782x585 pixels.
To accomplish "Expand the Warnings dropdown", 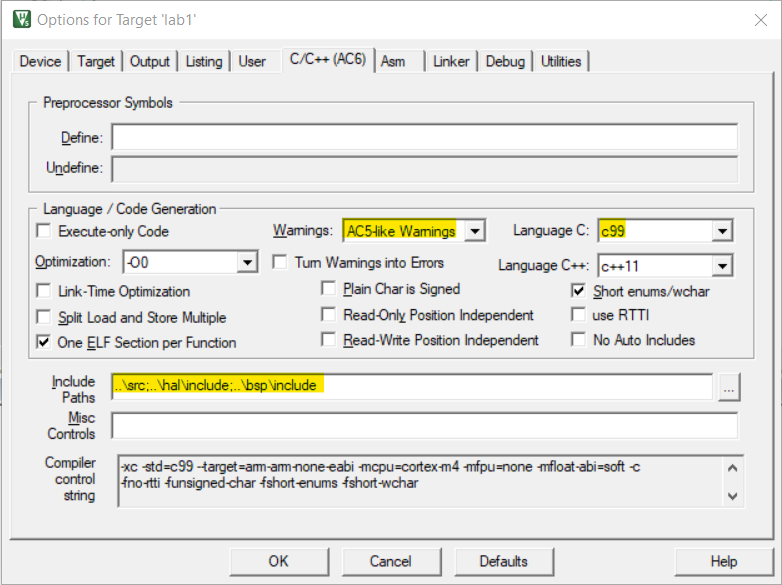I will [x=475, y=232].
